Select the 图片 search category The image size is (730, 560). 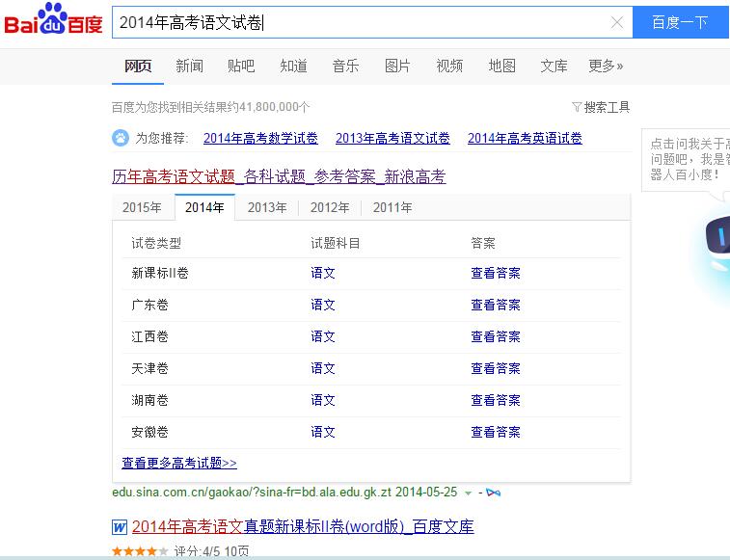[x=397, y=66]
